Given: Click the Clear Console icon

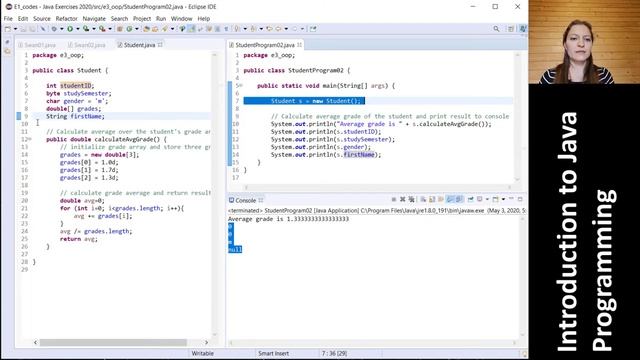Looking at the screenshot, I should click(423, 199).
